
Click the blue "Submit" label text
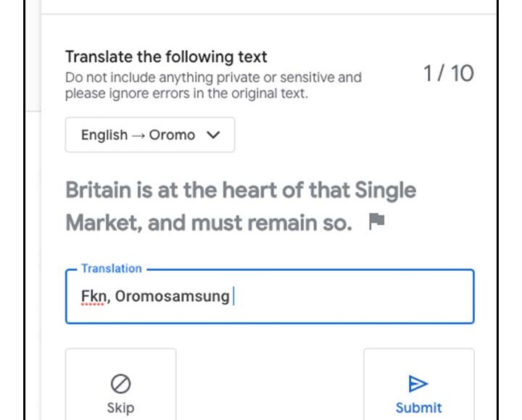coord(418,408)
